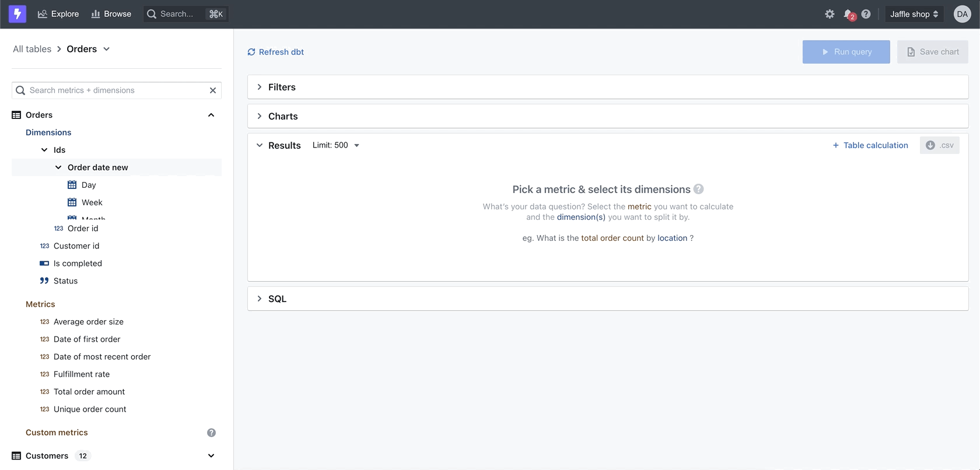
Task: Expand the Customers table section
Action: pyautogui.click(x=211, y=456)
